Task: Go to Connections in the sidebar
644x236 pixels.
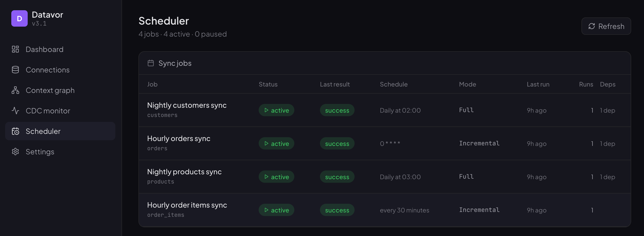Action: pos(60,70)
